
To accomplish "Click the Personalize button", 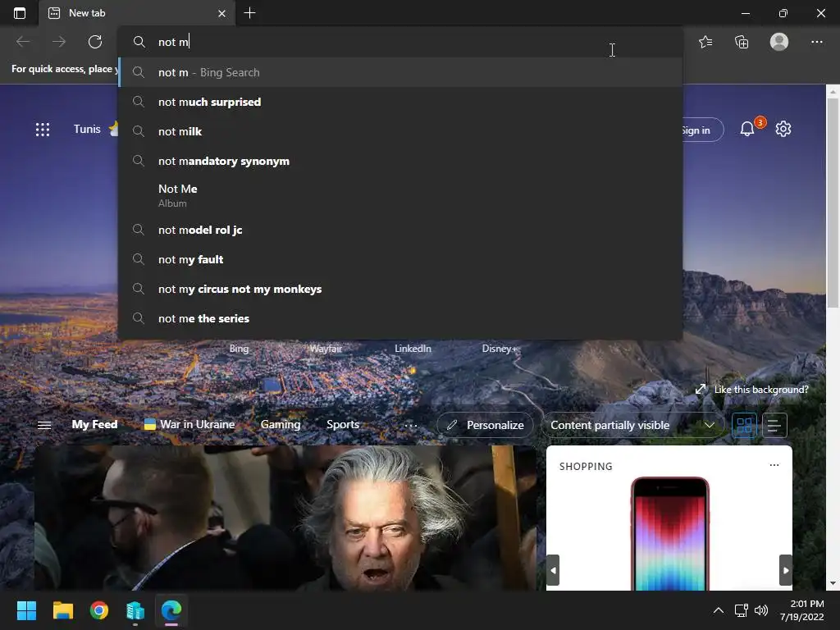I will click(485, 425).
